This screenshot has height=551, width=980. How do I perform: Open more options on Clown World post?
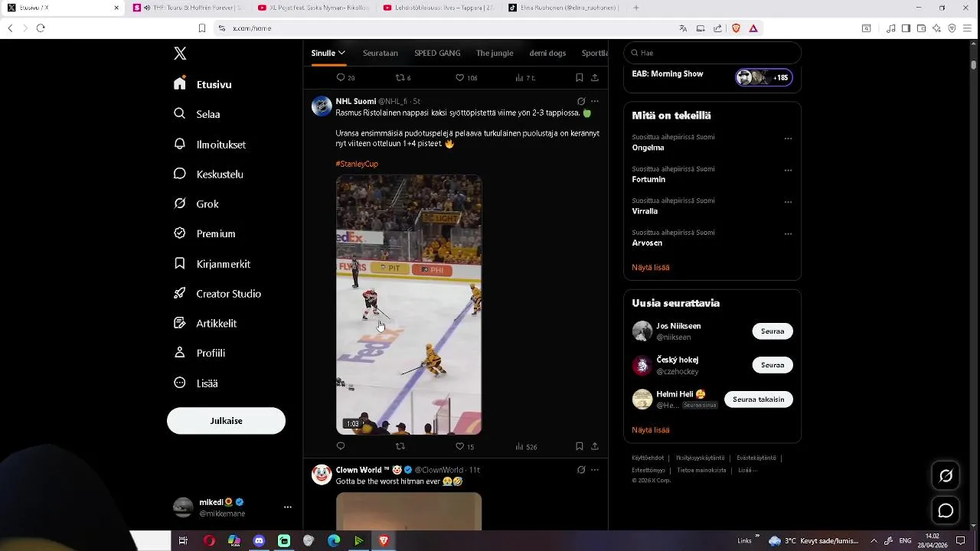595,470
